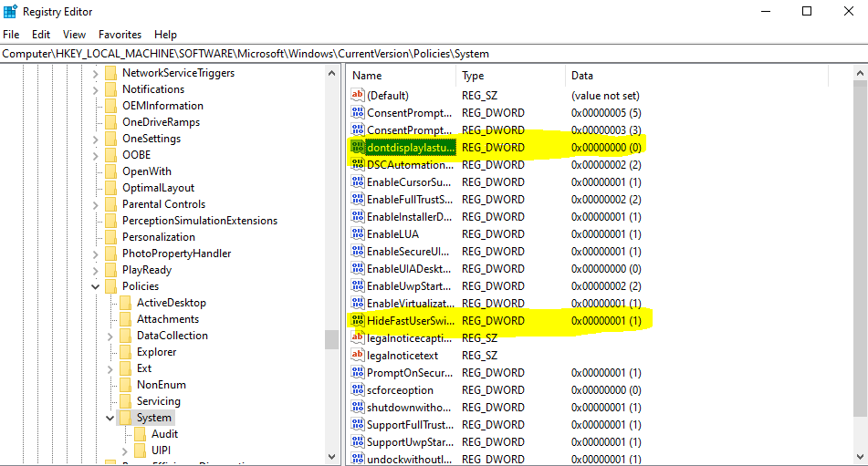
Task: Click the DWORD icon beside scforceoption
Action: (x=358, y=389)
